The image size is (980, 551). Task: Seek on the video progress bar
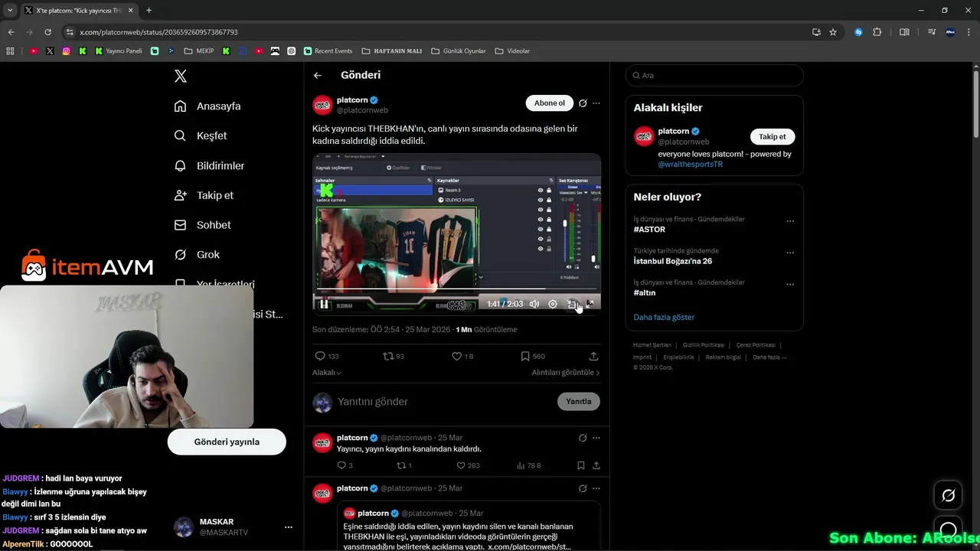(x=456, y=289)
